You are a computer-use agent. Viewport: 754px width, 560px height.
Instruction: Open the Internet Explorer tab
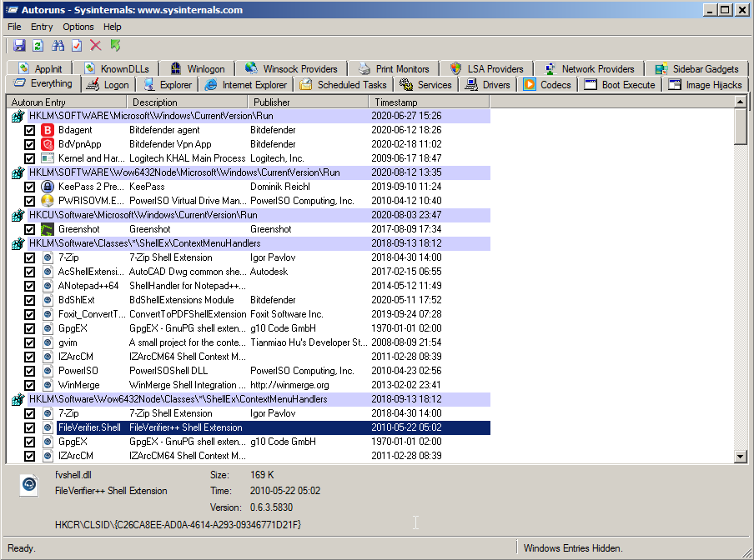pyautogui.click(x=246, y=85)
